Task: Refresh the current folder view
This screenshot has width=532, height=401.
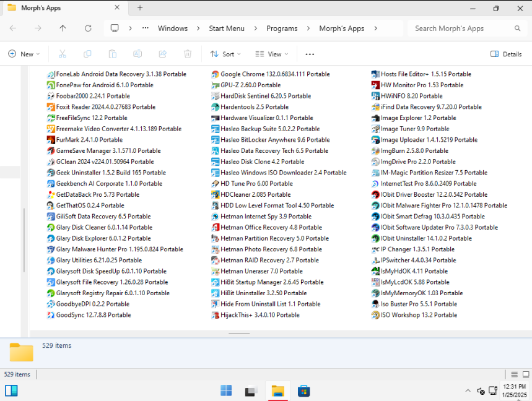Action: [x=88, y=28]
